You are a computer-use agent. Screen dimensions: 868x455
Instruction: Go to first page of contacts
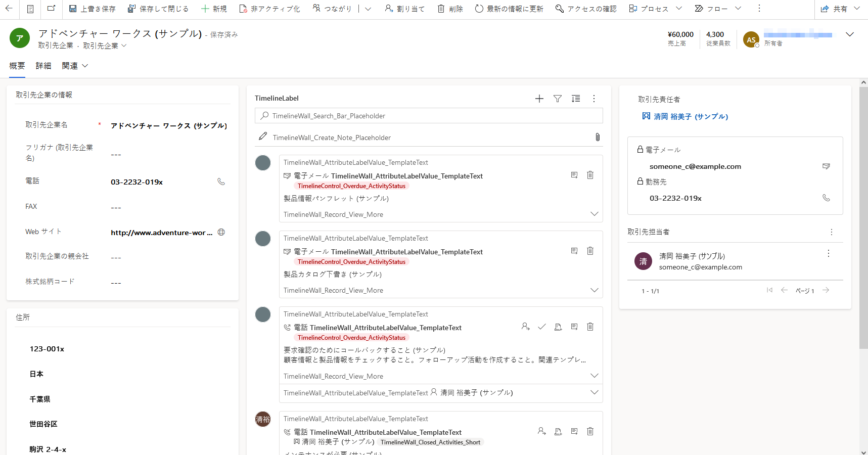(x=769, y=290)
